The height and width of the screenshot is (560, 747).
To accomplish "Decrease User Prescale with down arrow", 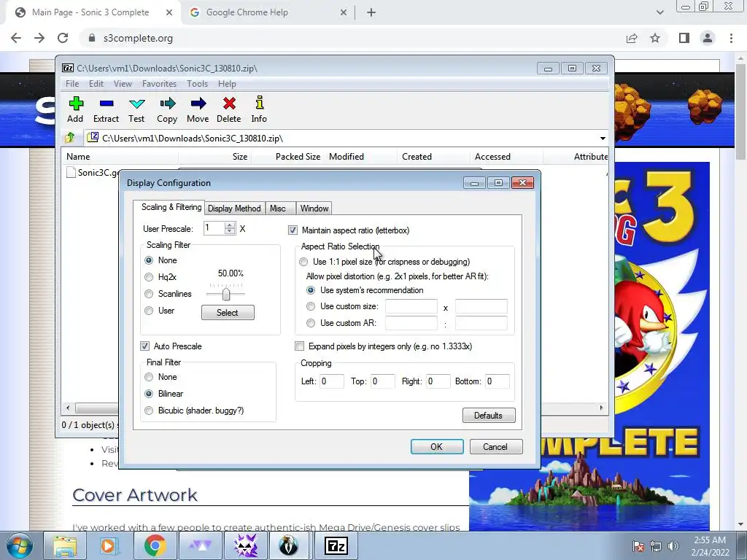I will pyautogui.click(x=230, y=231).
